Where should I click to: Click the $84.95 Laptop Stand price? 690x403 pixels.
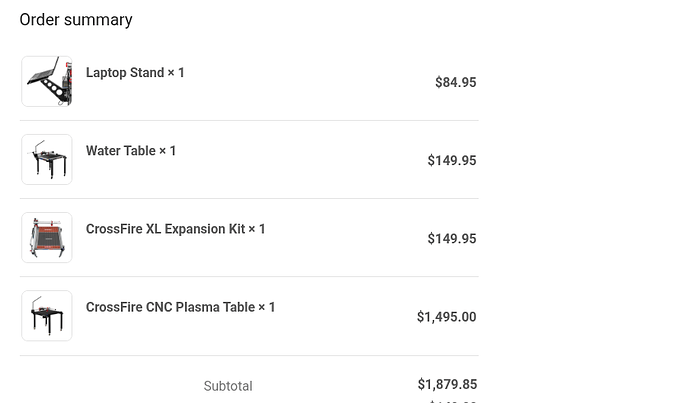click(x=455, y=83)
